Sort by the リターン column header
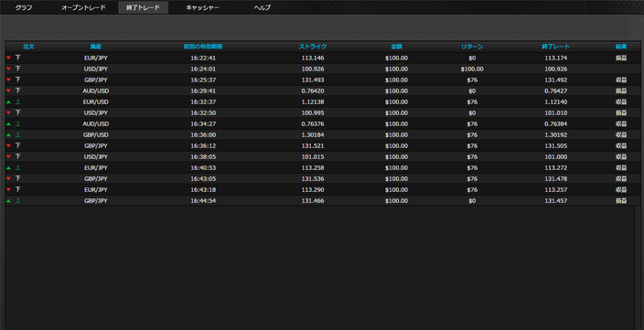644x330 pixels. (x=472, y=47)
